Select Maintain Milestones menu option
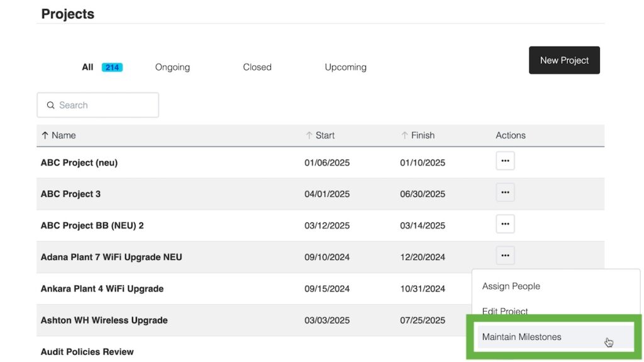This screenshot has width=644, height=362. (521, 337)
